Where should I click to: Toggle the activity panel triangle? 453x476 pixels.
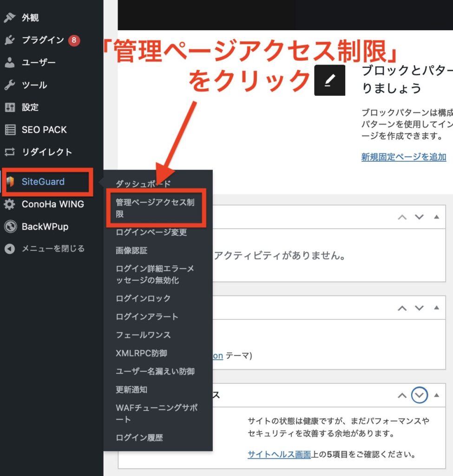pos(436,217)
